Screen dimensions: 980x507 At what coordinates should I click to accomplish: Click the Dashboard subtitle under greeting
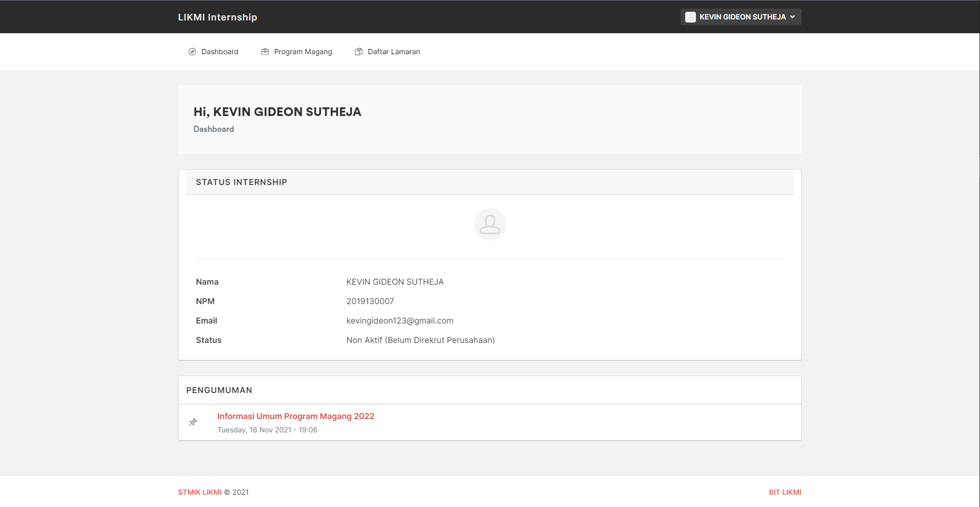tap(214, 129)
